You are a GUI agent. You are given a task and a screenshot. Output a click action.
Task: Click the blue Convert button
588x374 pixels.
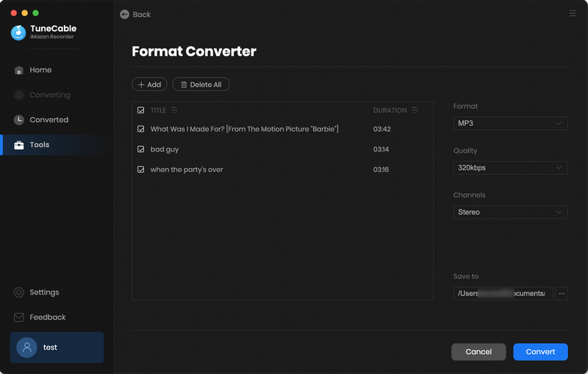[540, 352]
